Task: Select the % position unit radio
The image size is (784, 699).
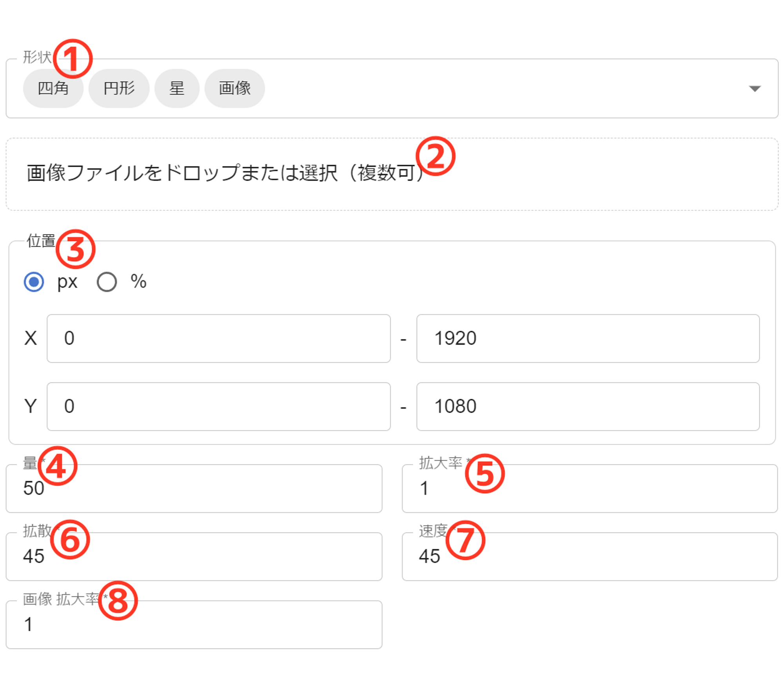Action: click(x=107, y=282)
